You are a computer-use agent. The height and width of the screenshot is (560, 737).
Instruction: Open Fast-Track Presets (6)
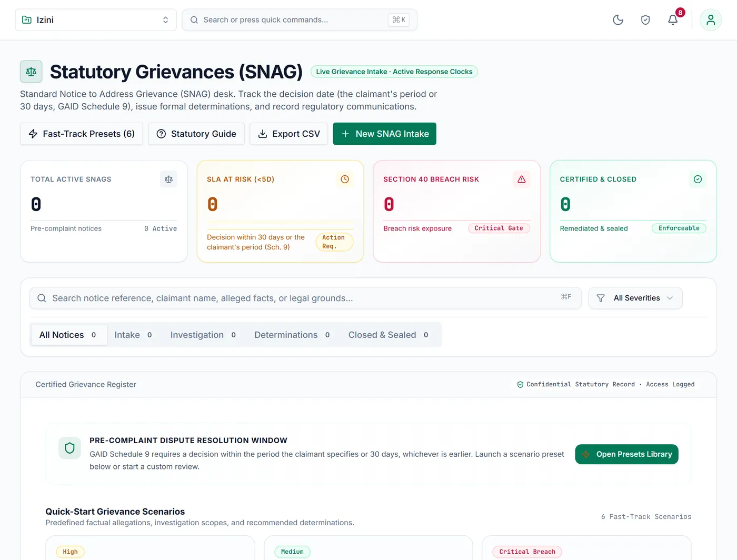pos(82,134)
